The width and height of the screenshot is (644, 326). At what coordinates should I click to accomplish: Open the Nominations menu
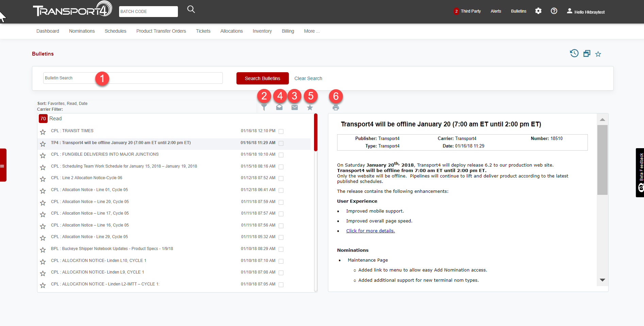tap(82, 31)
